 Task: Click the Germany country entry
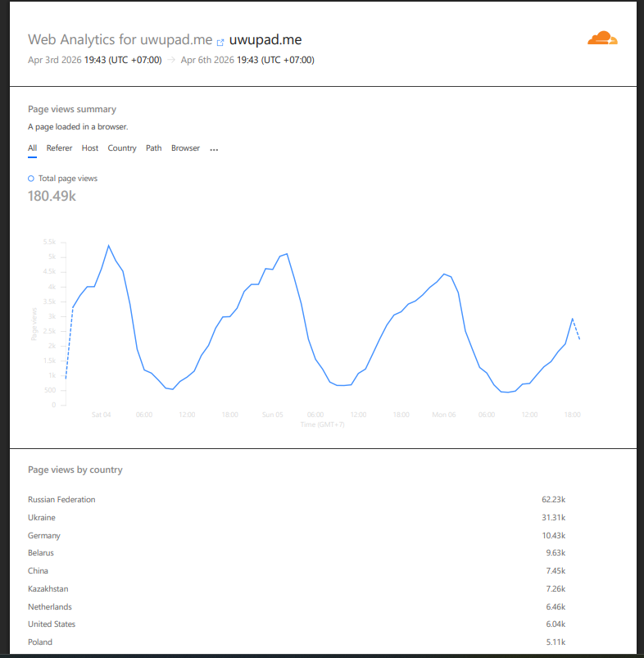[44, 535]
